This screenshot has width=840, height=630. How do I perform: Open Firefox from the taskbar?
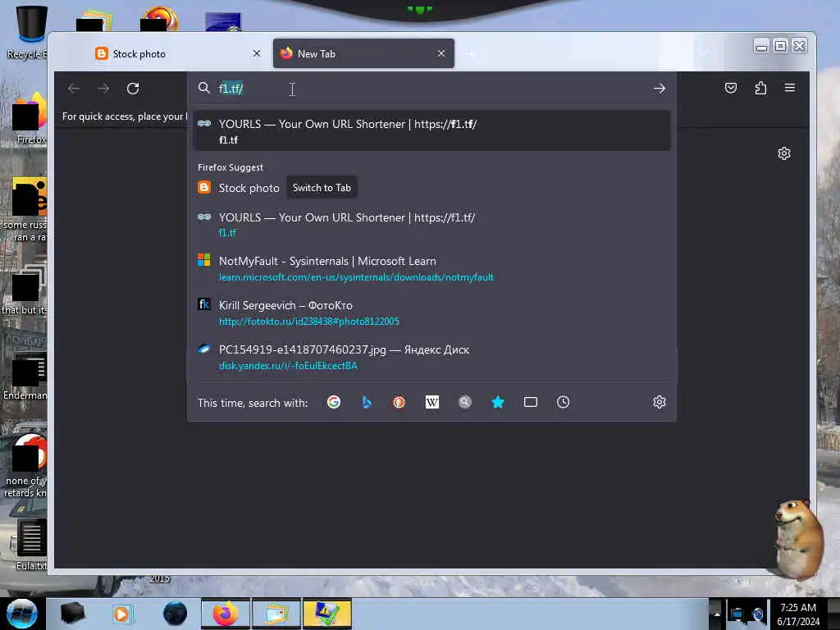point(226,614)
